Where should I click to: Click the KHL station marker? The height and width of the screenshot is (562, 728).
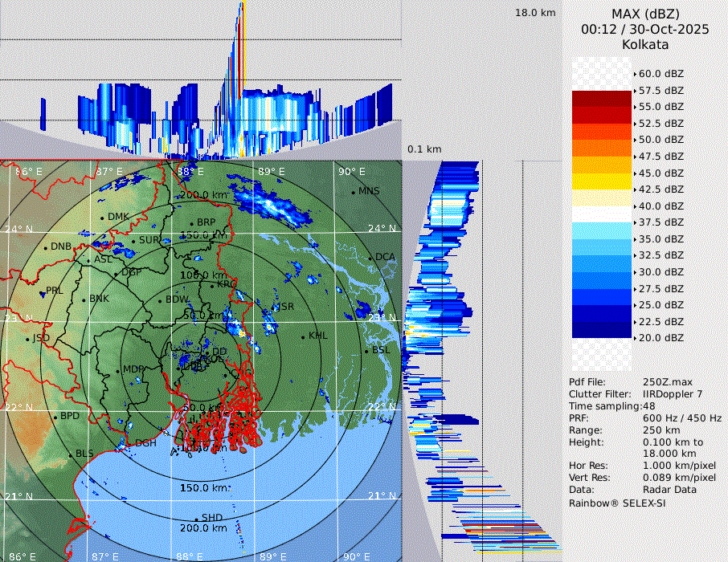tap(304, 336)
